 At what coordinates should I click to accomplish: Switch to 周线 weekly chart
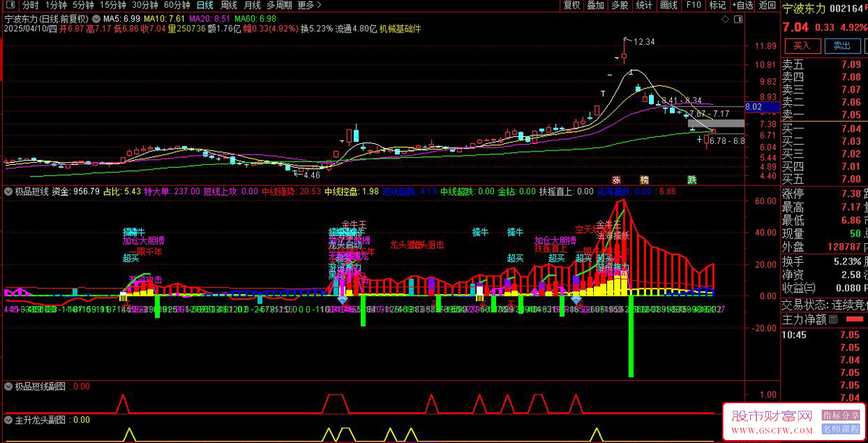point(229,5)
